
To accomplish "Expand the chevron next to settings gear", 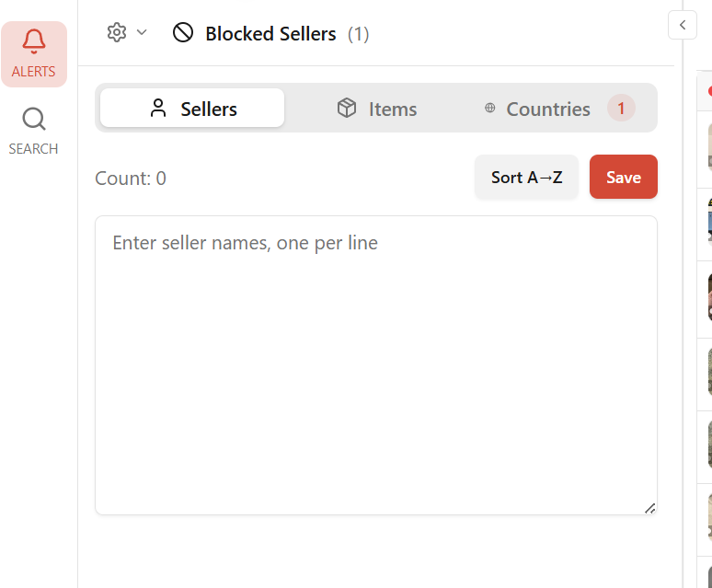I will pos(142,33).
